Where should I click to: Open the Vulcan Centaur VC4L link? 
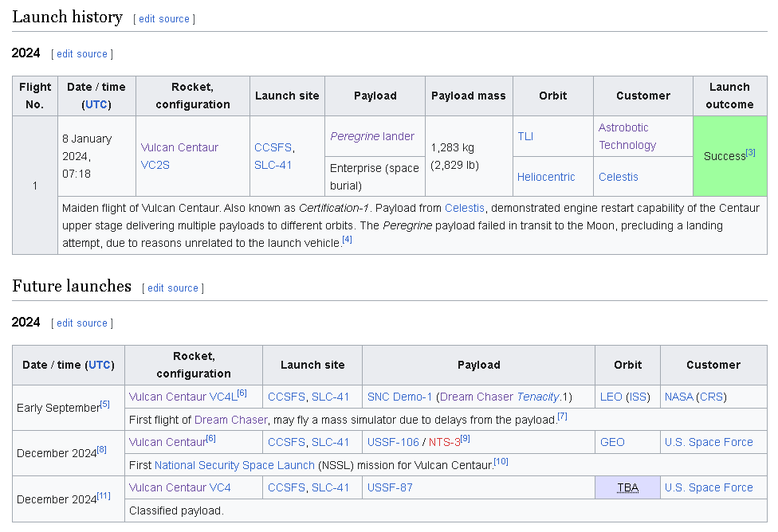pos(183,397)
